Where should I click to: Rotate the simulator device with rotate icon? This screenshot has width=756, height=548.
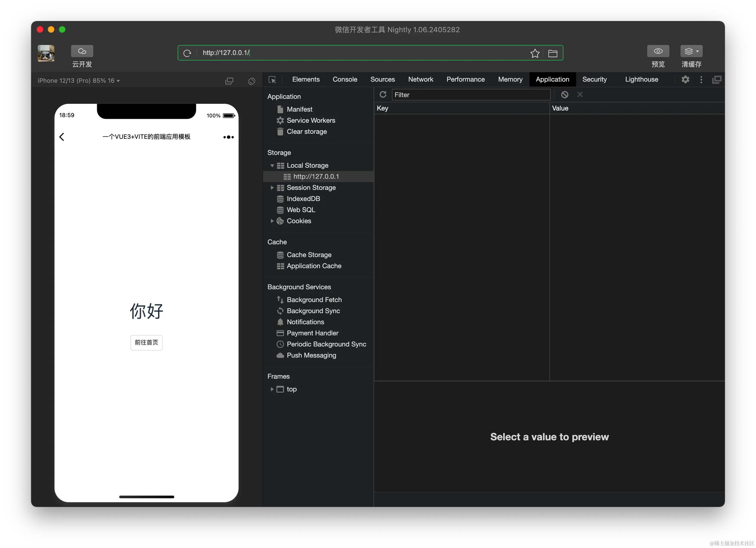pos(252,81)
